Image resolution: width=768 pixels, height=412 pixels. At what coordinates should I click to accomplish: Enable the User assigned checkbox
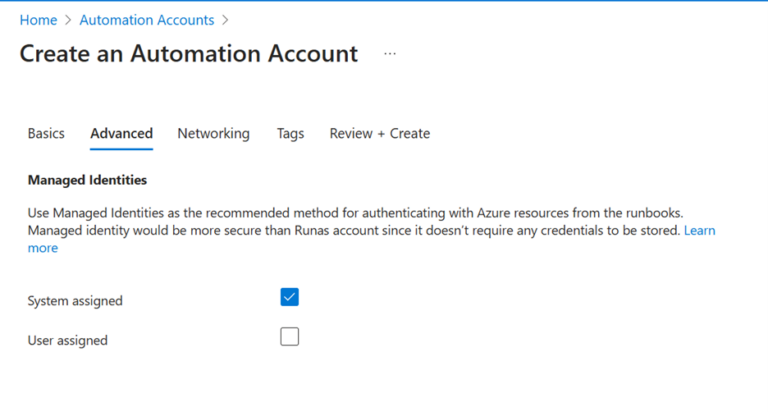tap(290, 337)
